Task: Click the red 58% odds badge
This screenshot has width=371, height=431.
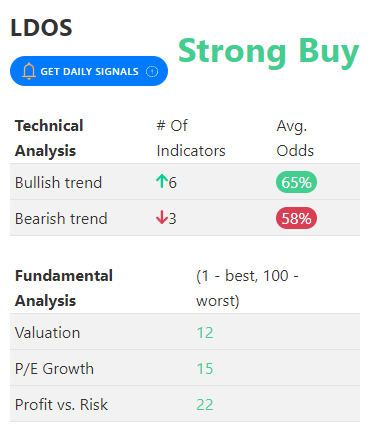Action: pyautogui.click(x=296, y=218)
